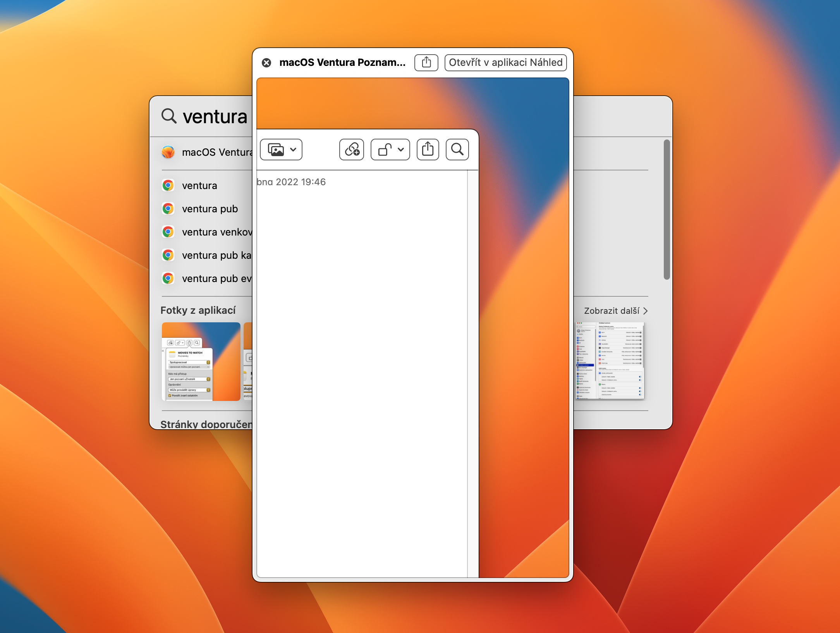Open the media photo dropdown in note toolbar
The width and height of the screenshot is (840, 633).
pyautogui.click(x=281, y=150)
